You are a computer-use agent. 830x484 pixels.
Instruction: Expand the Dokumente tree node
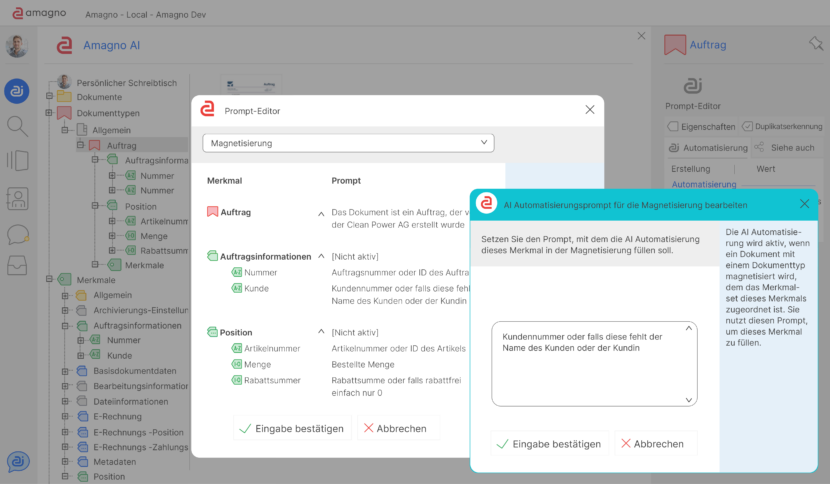pyautogui.click(x=48, y=97)
